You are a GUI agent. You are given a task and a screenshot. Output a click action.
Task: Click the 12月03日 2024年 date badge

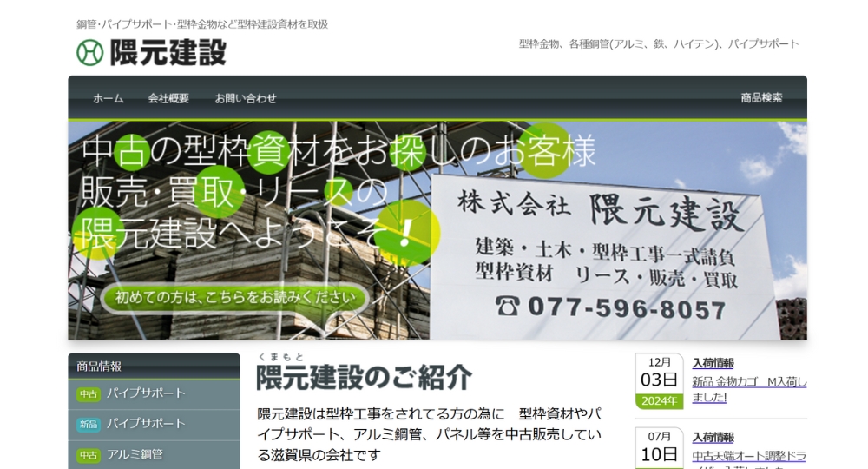[659, 381]
